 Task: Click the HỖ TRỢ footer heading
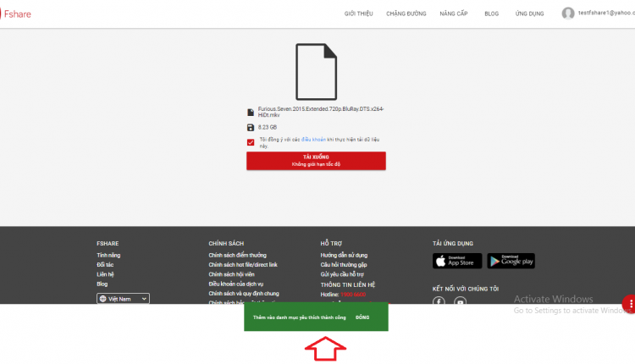(x=331, y=243)
